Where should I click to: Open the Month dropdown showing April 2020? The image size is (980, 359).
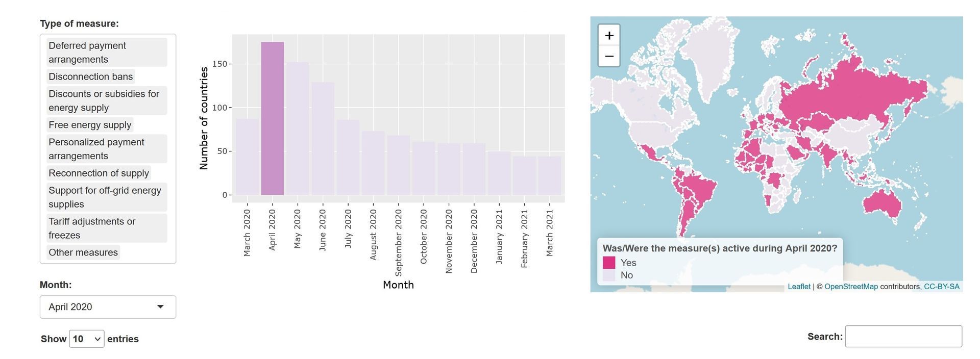pos(108,307)
